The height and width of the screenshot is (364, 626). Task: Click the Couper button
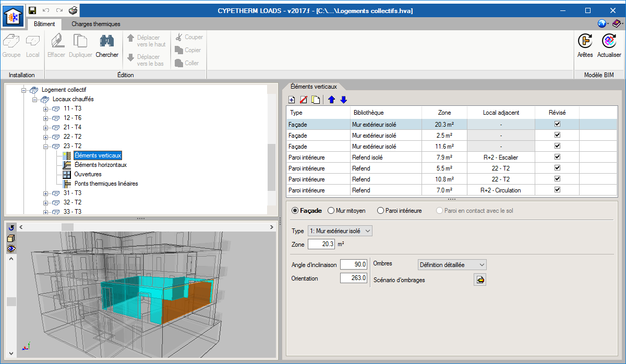(x=189, y=37)
